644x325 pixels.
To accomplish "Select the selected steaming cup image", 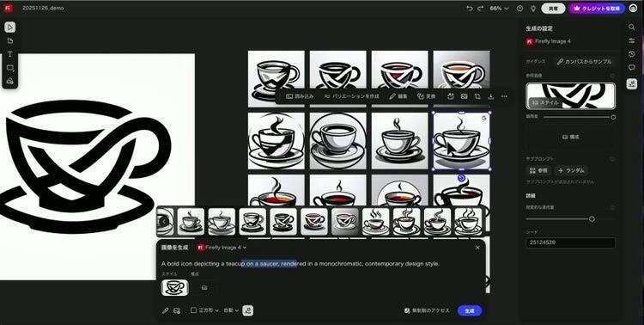I will [x=461, y=141].
